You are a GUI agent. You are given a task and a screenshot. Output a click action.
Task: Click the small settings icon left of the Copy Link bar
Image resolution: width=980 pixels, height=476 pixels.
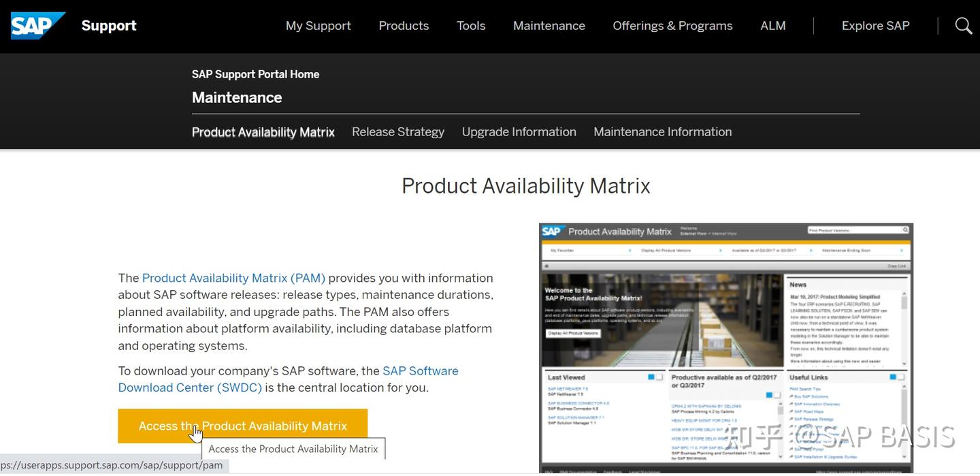click(546, 266)
